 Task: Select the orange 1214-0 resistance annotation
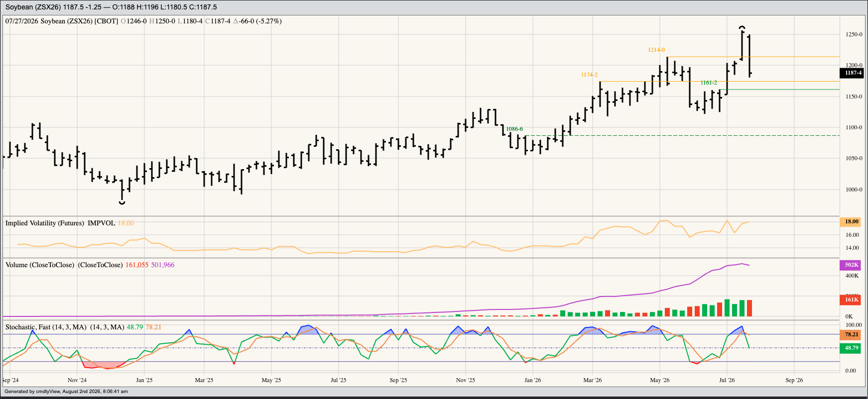click(x=656, y=50)
